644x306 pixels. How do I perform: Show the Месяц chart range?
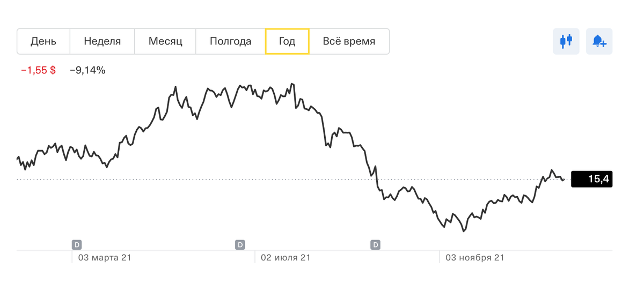pyautogui.click(x=165, y=41)
